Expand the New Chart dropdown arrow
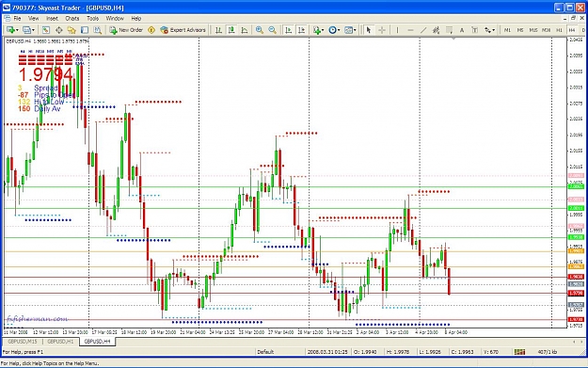 point(17,30)
